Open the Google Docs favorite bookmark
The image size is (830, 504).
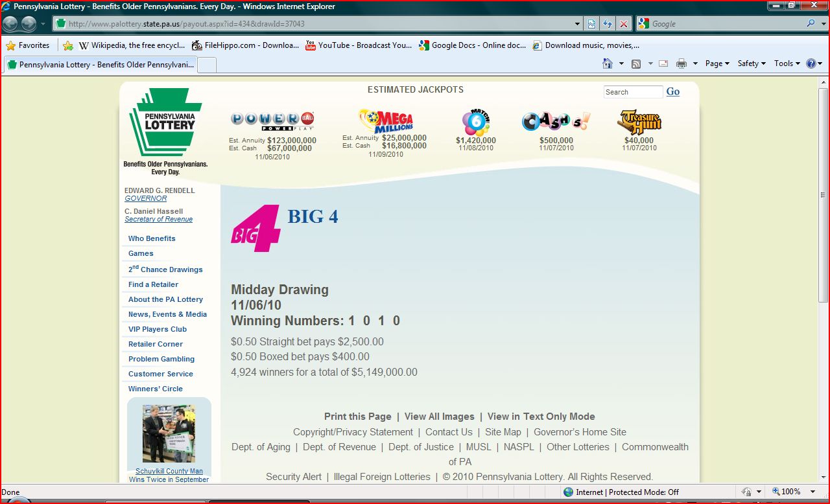473,45
